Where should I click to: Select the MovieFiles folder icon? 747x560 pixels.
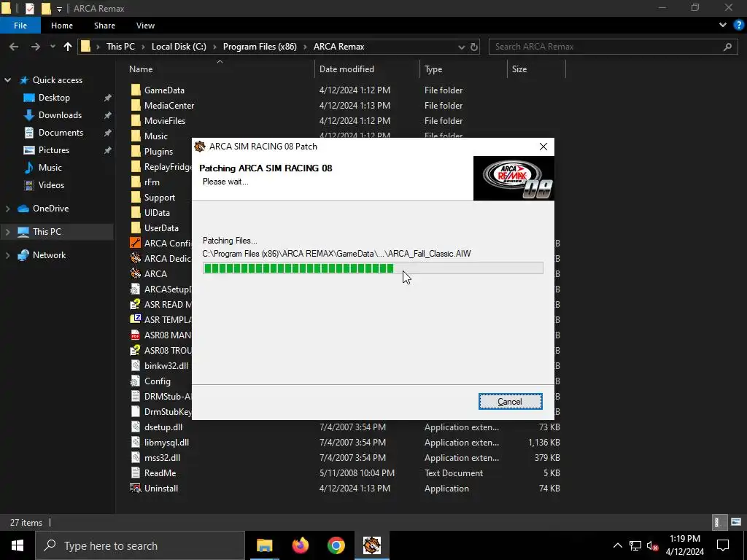point(136,120)
